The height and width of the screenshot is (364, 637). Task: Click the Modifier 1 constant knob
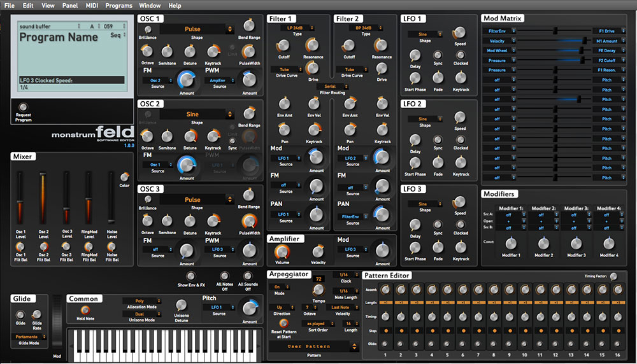coord(511,243)
